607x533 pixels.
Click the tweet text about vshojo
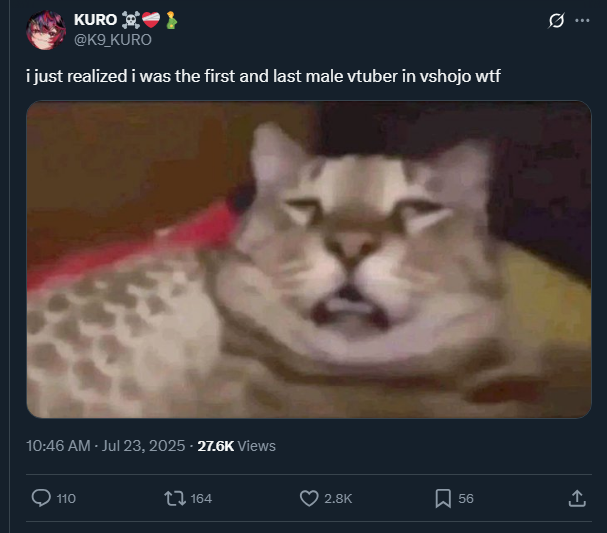pyautogui.click(x=263, y=76)
